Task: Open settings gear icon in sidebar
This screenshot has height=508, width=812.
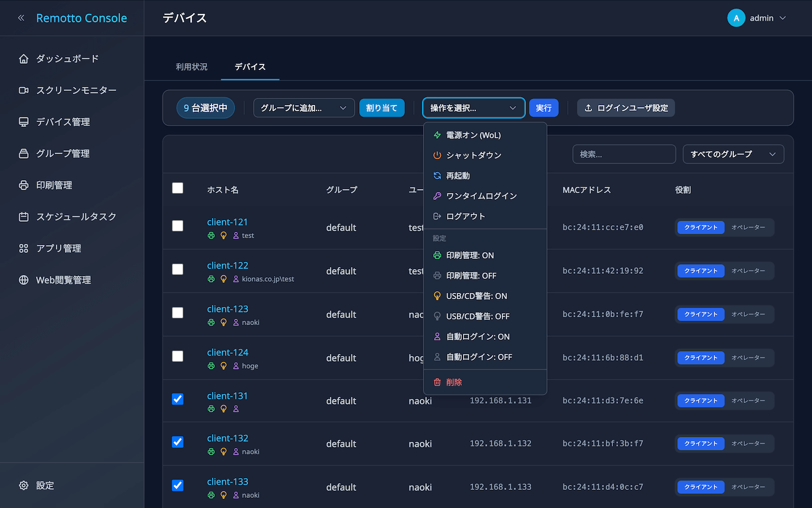Action: [x=24, y=485]
